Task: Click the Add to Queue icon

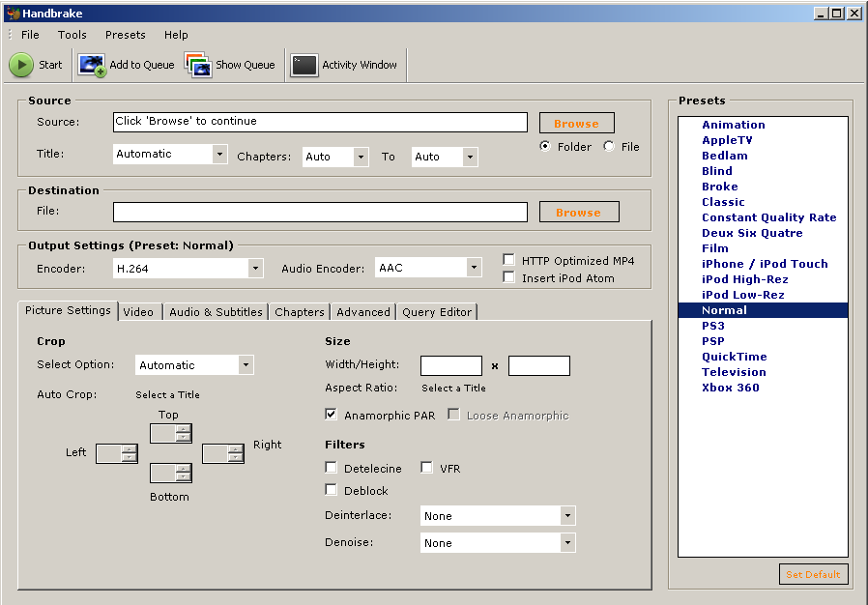Action: click(x=93, y=65)
